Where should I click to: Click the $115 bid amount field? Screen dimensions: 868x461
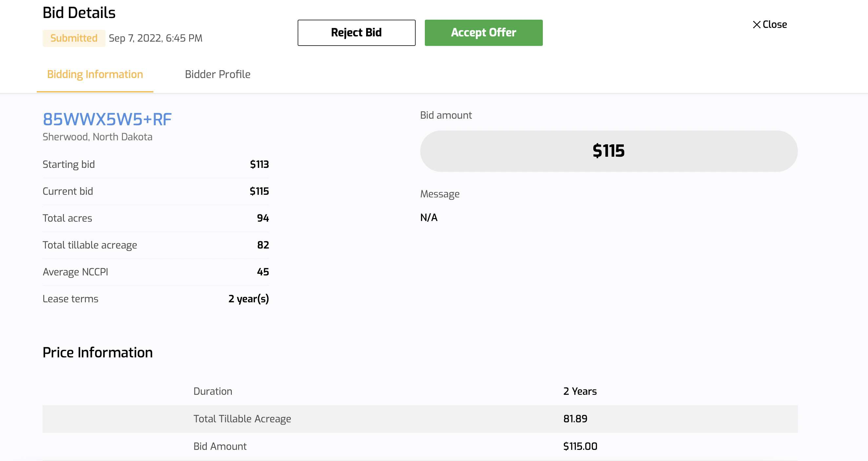point(608,151)
